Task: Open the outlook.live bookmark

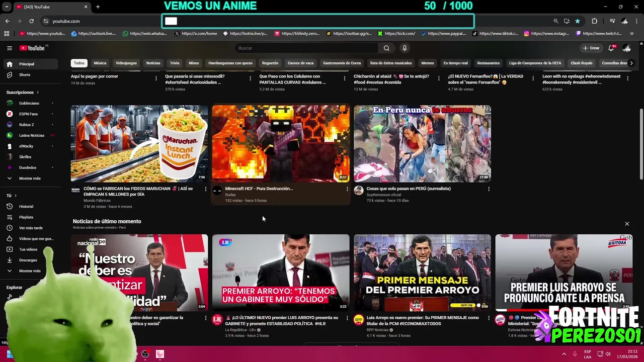Action: (x=94, y=34)
